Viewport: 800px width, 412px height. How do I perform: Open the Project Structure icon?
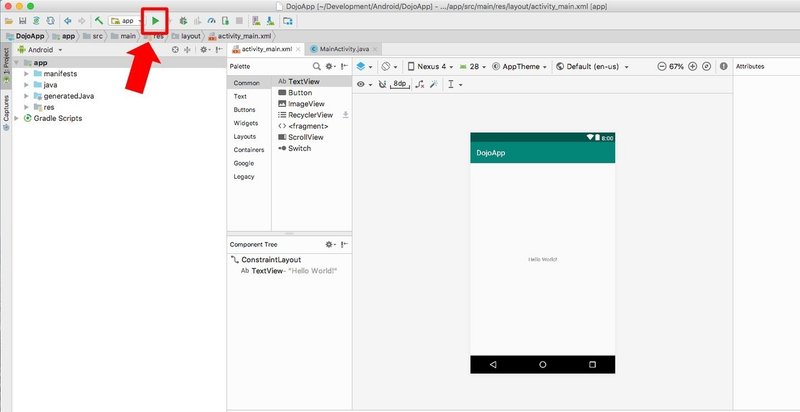pyautogui.click(x=288, y=21)
